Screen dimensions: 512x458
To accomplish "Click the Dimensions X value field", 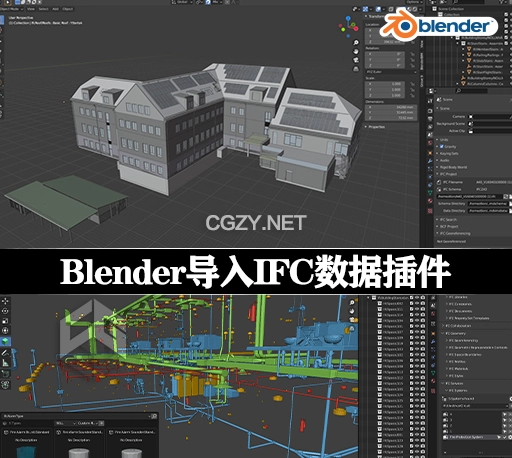I will pos(391,107).
